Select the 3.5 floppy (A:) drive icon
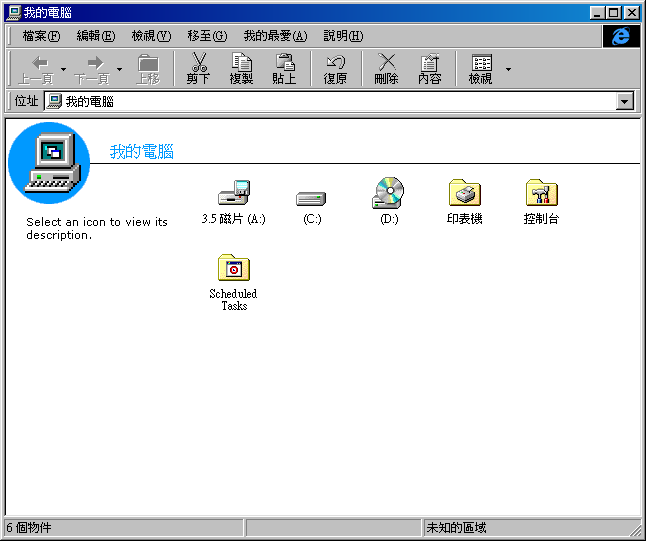 click(x=234, y=192)
